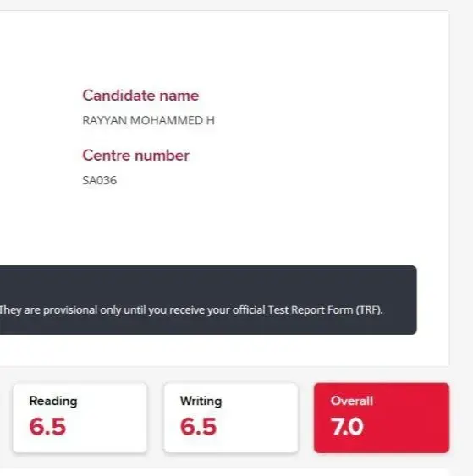Click the 6.5 score under Writing
This screenshot has width=473, height=476.
[x=198, y=426]
